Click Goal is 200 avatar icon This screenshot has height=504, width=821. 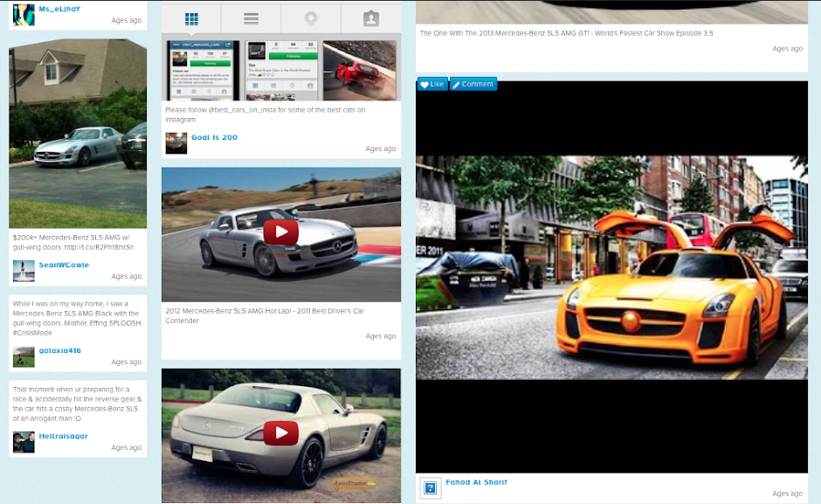[x=176, y=143]
